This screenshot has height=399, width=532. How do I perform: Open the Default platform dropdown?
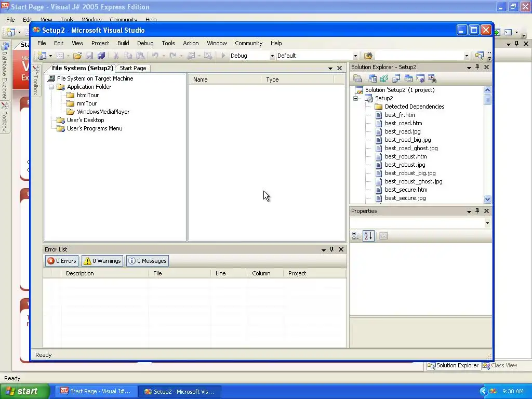(x=355, y=56)
